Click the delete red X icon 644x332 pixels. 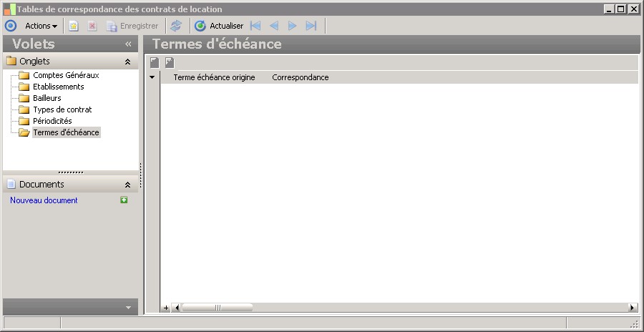pos(92,26)
